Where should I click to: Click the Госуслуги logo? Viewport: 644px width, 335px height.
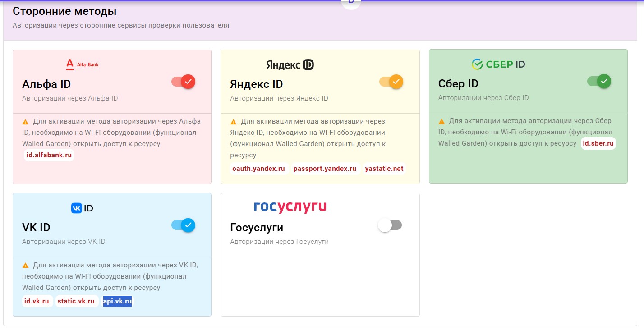pyautogui.click(x=290, y=207)
